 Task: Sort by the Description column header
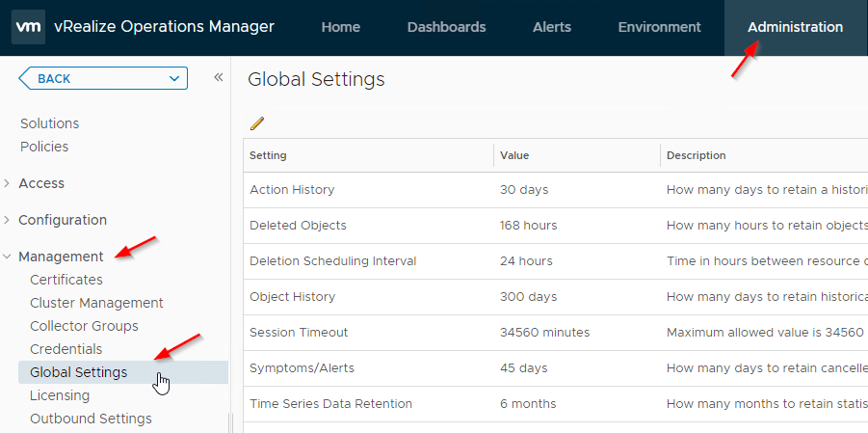[x=764, y=156]
